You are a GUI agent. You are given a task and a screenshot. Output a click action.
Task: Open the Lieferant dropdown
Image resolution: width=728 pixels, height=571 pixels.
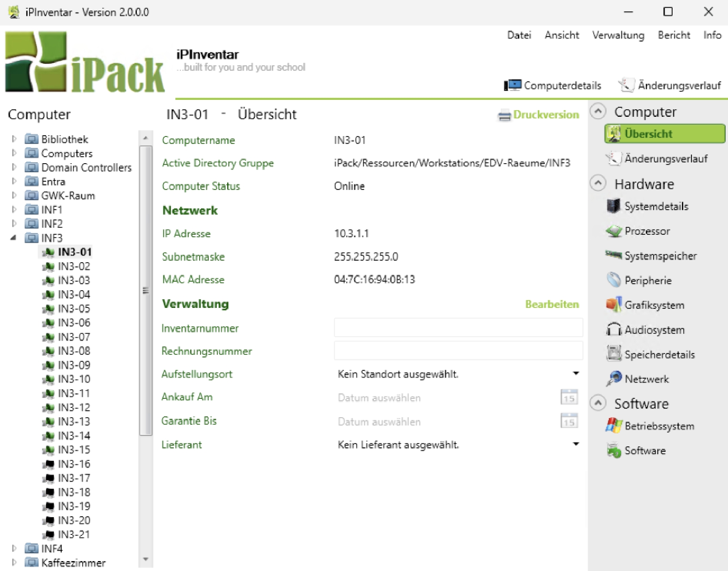tap(575, 444)
